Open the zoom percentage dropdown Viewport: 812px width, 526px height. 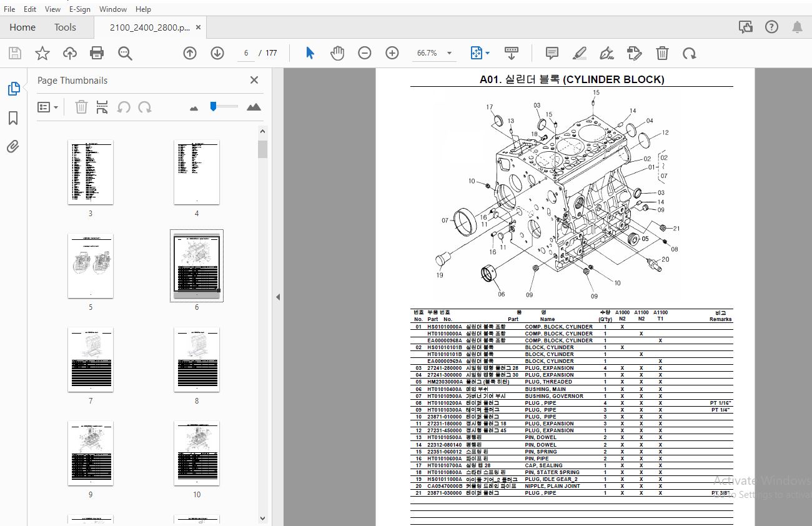(x=449, y=53)
